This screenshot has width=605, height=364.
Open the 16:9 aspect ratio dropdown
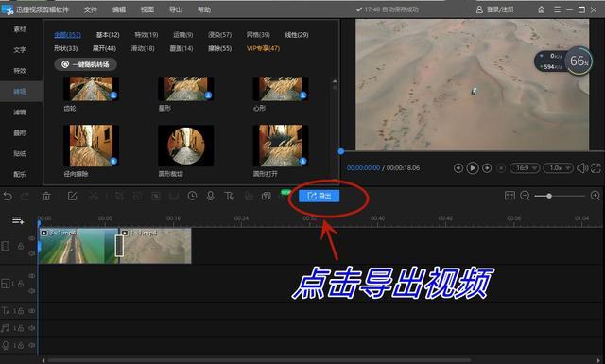pos(525,168)
